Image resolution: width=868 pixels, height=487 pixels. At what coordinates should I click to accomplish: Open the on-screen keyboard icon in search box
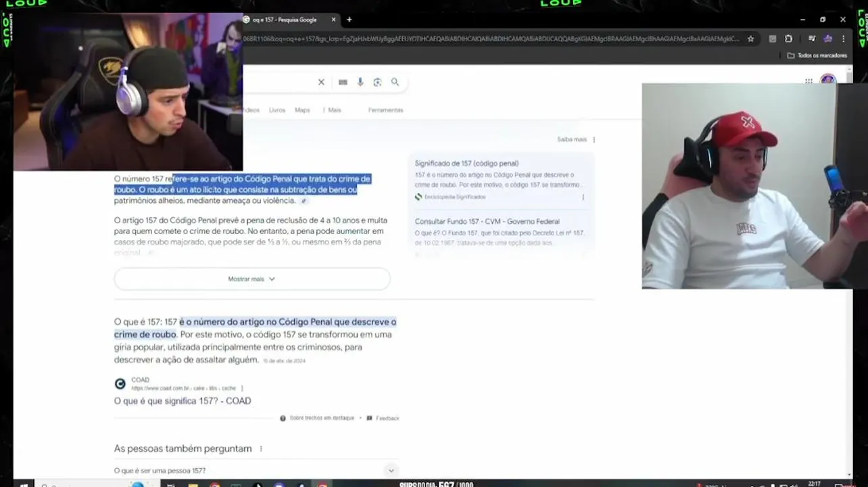(343, 82)
